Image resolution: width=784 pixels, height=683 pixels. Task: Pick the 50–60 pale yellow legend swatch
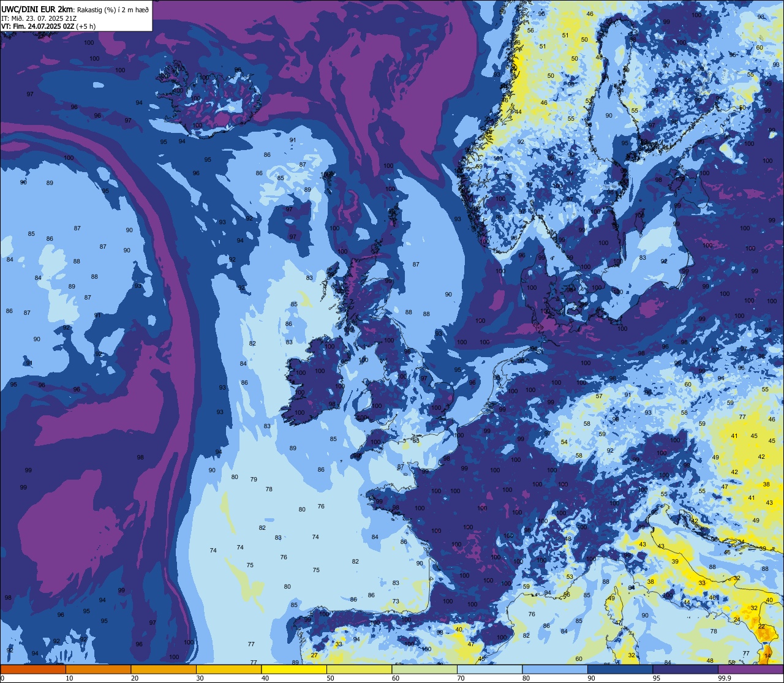click(359, 669)
